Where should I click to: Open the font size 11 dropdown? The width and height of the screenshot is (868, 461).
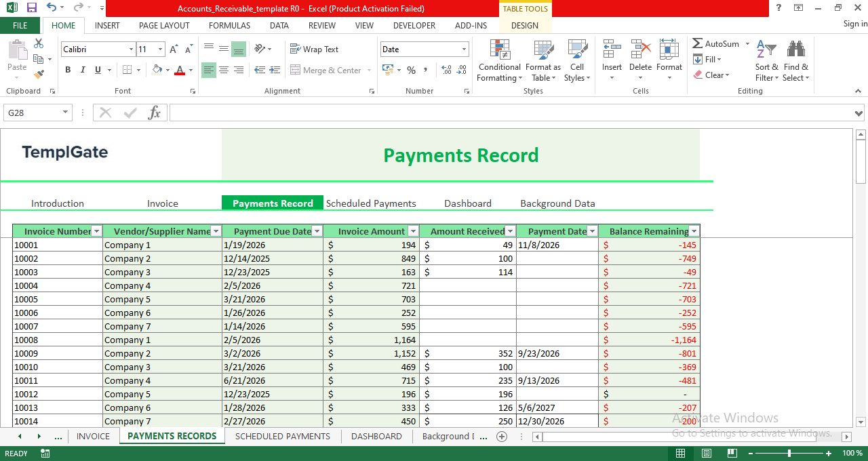[x=160, y=49]
